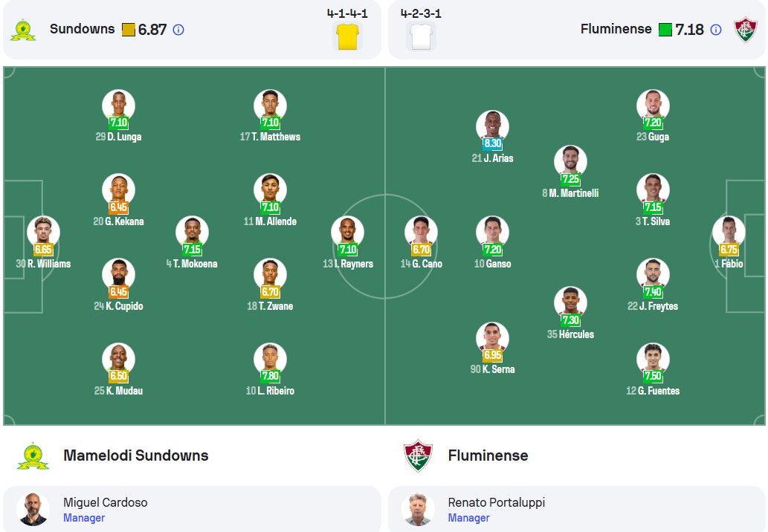768x532 pixels.
Task: Select J. Arias player avatar
Action: pyautogui.click(x=492, y=127)
